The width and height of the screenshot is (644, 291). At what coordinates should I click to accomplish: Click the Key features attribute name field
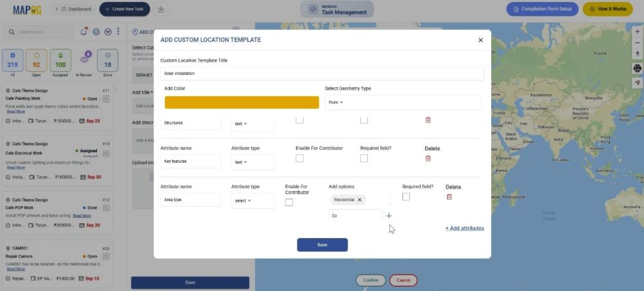(x=191, y=162)
